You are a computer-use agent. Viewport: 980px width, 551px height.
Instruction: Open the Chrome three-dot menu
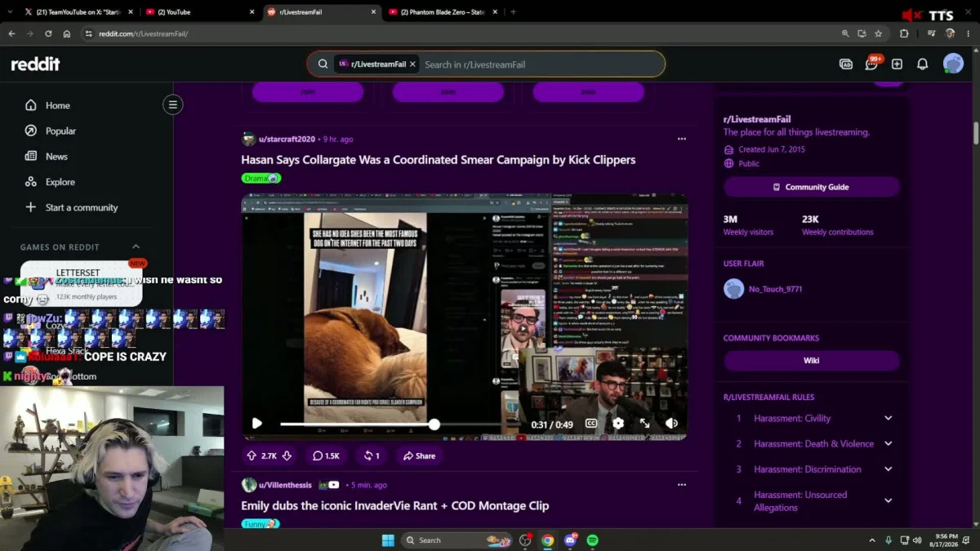(969, 33)
